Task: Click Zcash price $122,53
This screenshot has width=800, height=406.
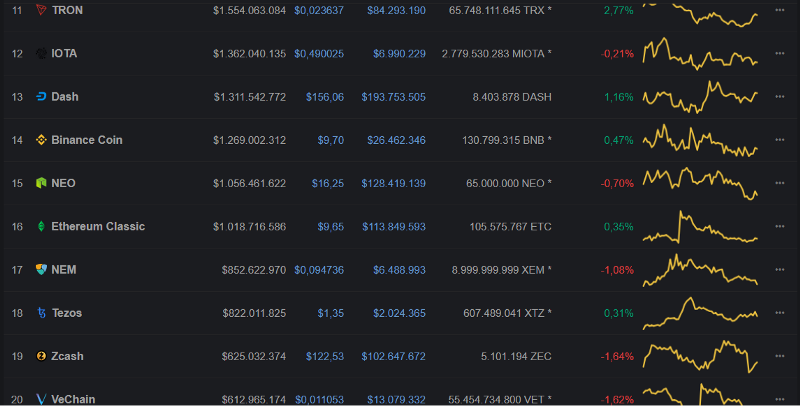Action: click(x=325, y=356)
